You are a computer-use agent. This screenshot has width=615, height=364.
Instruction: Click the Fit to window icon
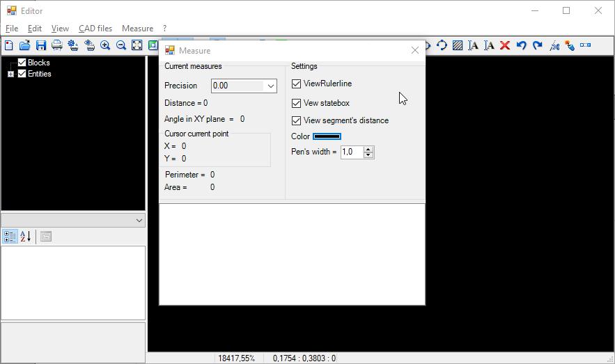[x=137, y=45]
